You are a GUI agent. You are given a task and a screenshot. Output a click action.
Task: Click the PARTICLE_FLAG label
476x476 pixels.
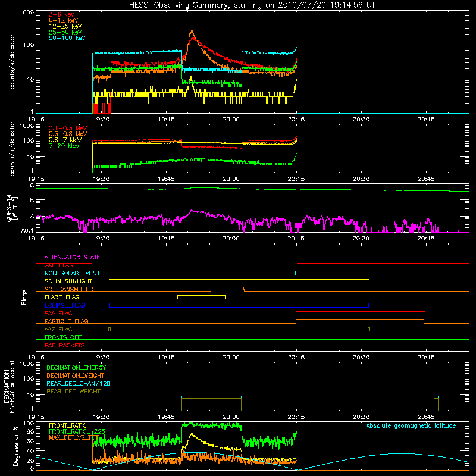[x=67, y=321]
